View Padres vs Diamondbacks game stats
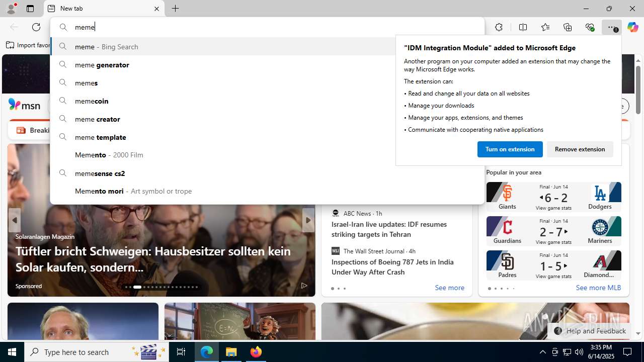This screenshot has width=644, height=362. [553, 277]
